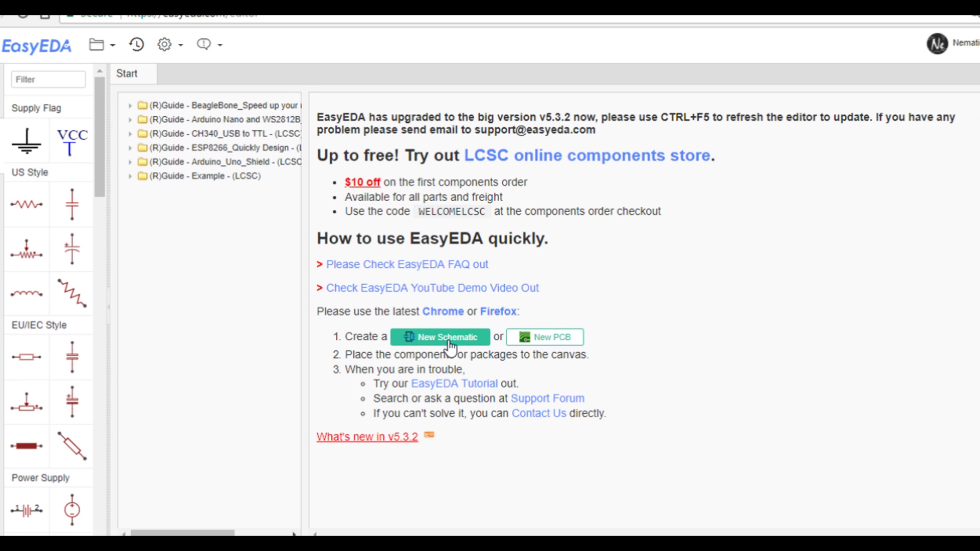Expand the dropdown arrow beside the gear icon

click(x=181, y=45)
